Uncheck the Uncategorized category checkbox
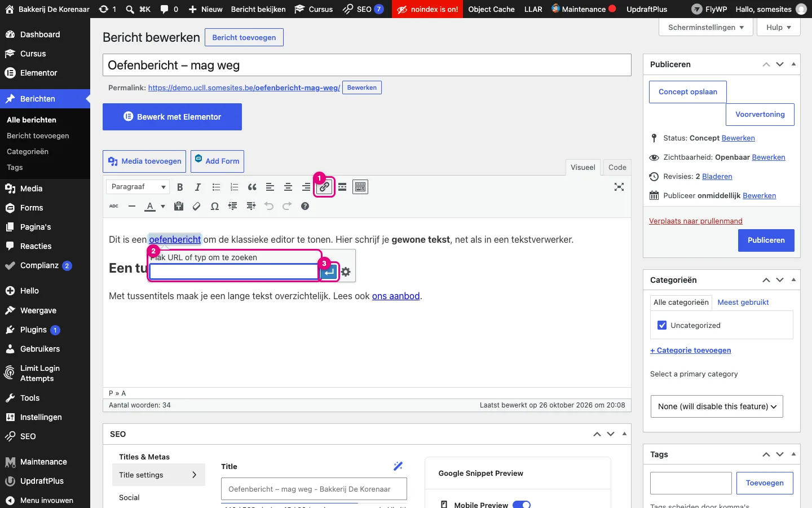 point(662,325)
